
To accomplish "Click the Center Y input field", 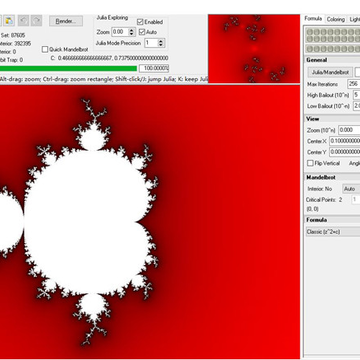I will (x=345, y=152).
